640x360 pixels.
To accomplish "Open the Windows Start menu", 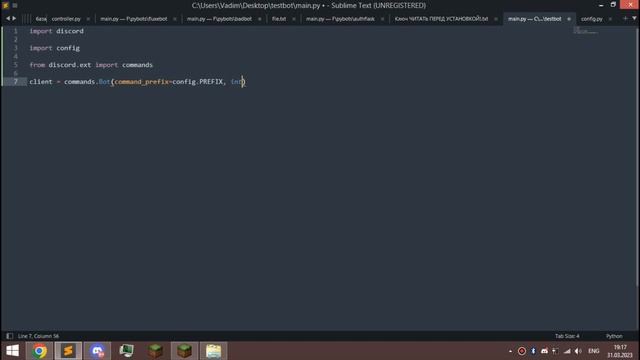I will [x=12, y=351].
